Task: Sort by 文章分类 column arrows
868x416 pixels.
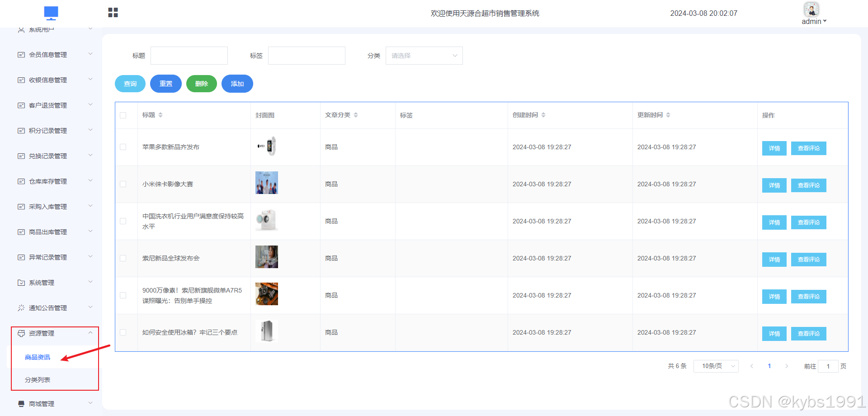Action: coord(356,115)
